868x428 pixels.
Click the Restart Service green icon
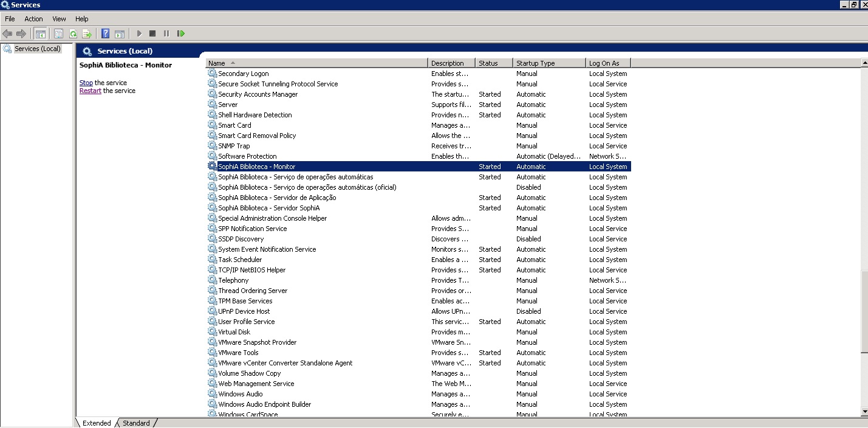tap(180, 33)
